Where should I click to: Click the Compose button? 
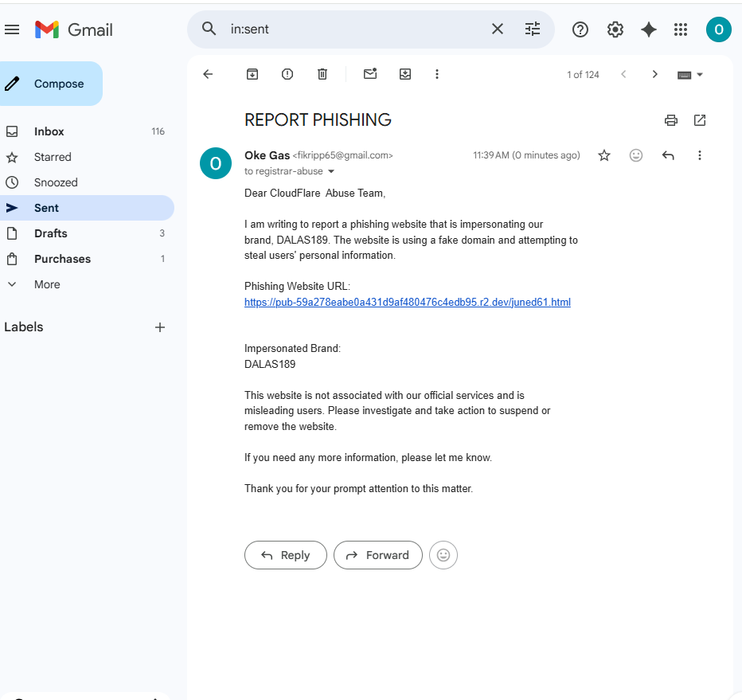tap(51, 84)
